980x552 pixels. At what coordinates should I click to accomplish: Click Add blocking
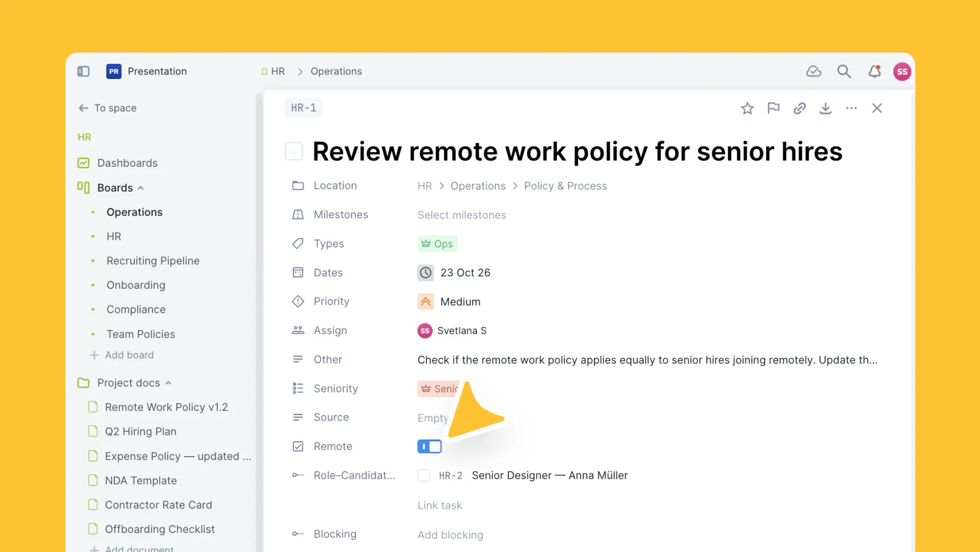tap(450, 535)
